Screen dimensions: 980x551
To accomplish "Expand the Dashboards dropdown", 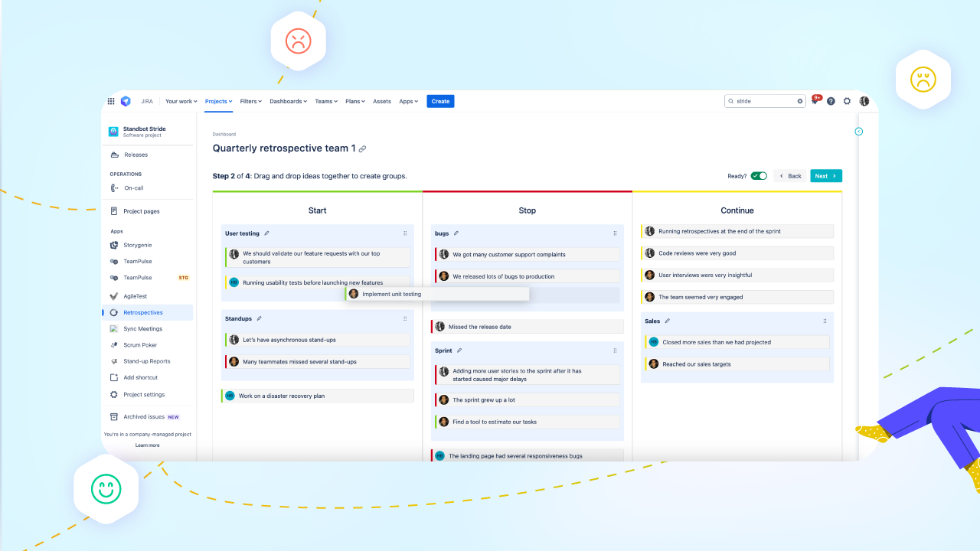I will click(x=288, y=100).
